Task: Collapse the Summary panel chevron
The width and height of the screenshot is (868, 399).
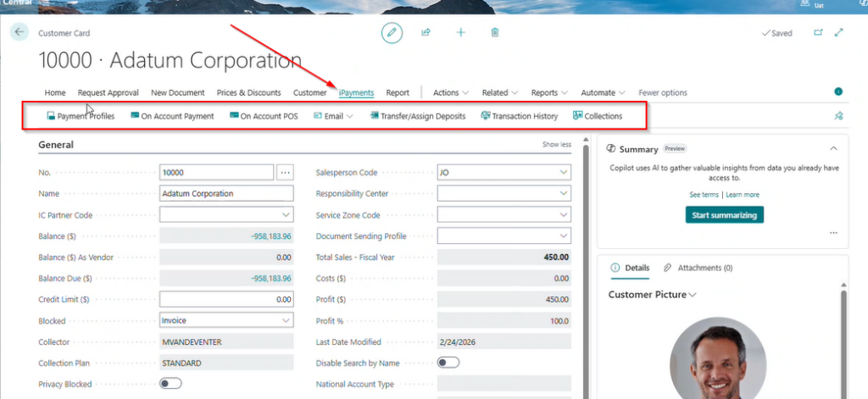Action: pos(834,148)
